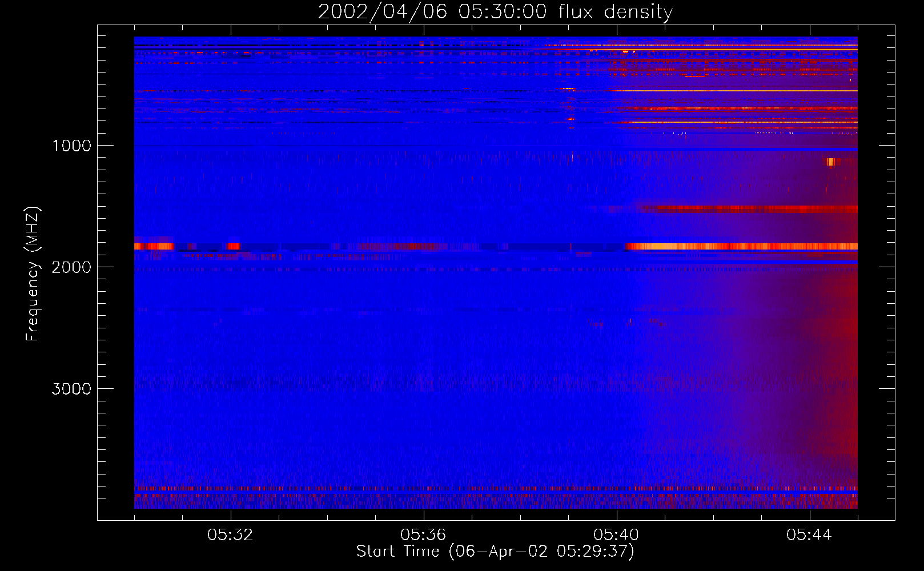The height and width of the screenshot is (571, 924).
Task: Click the small bright spot near 05:44 below 1000 MHz
Action: point(831,162)
